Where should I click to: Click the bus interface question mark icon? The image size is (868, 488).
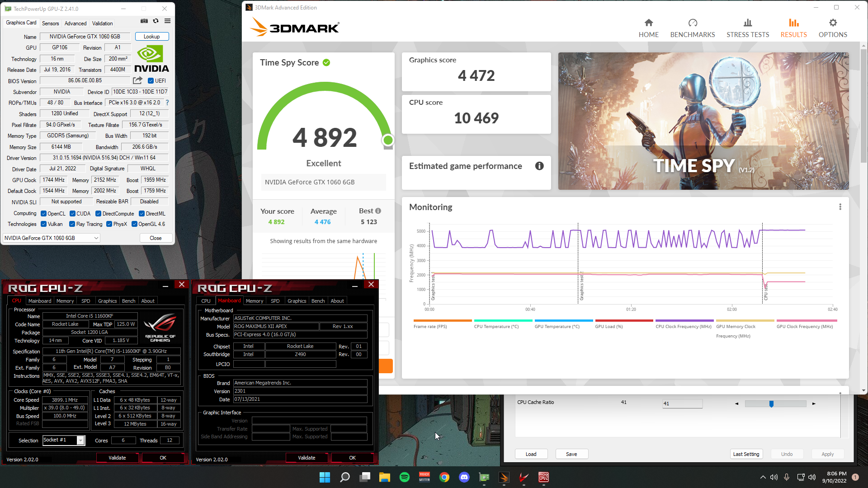click(x=167, y=103)
